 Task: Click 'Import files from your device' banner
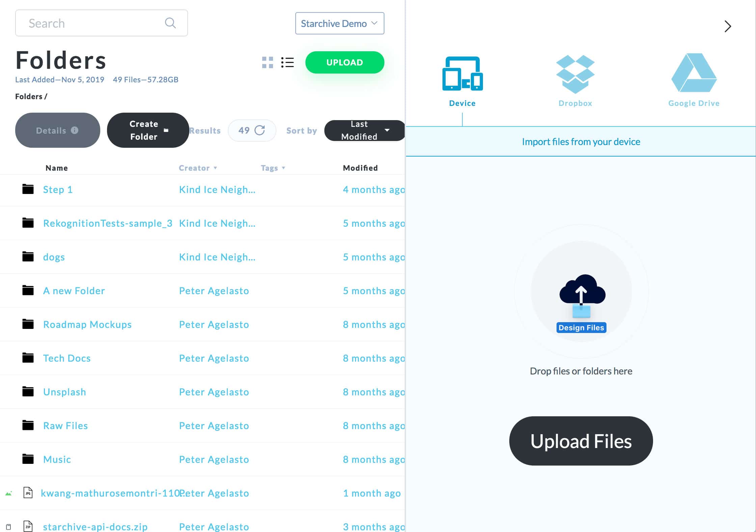[x=581, y=142]
